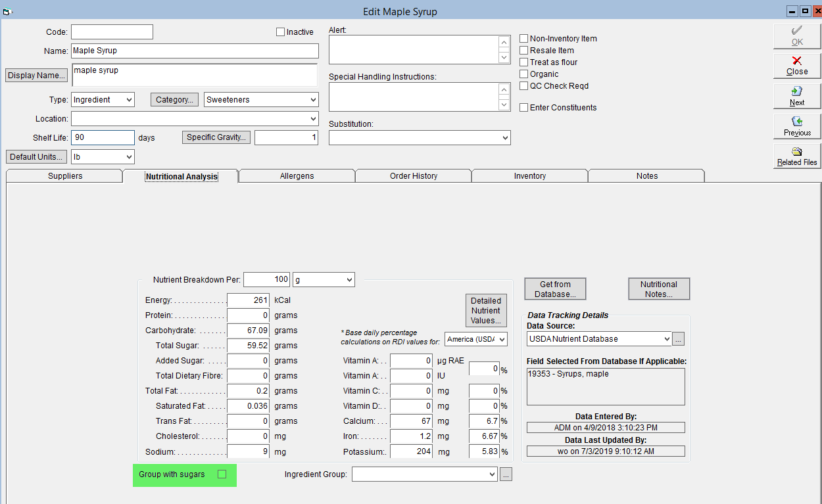The image size is (822, 504).
Task: Click the Iron mg value field
Action: click(x=412, y=436)
